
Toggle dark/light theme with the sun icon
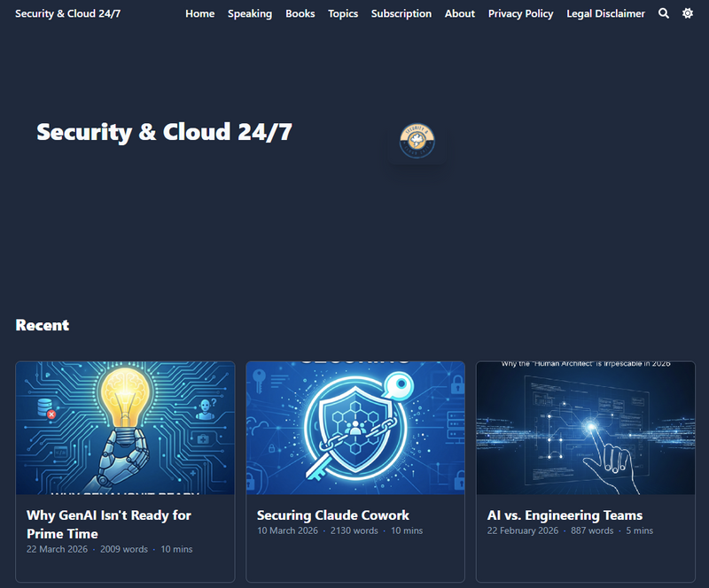[x=688, y=13]
